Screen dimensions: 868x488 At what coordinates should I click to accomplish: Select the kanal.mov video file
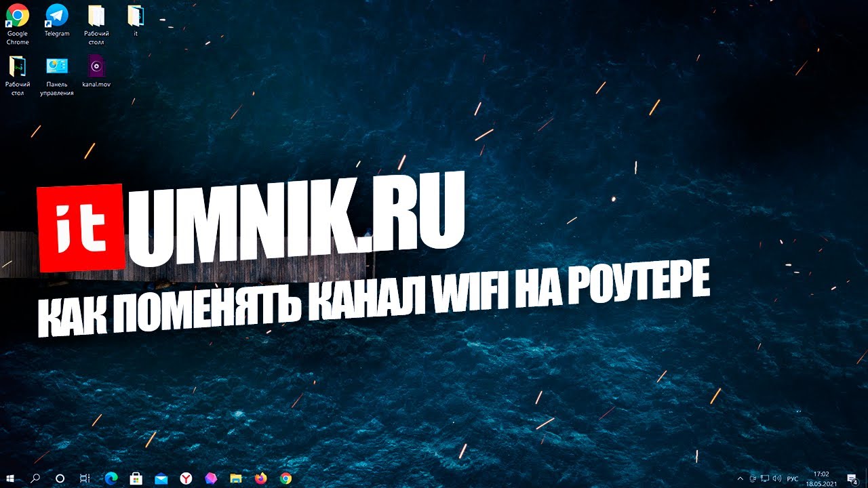click(x=96, y=72)
